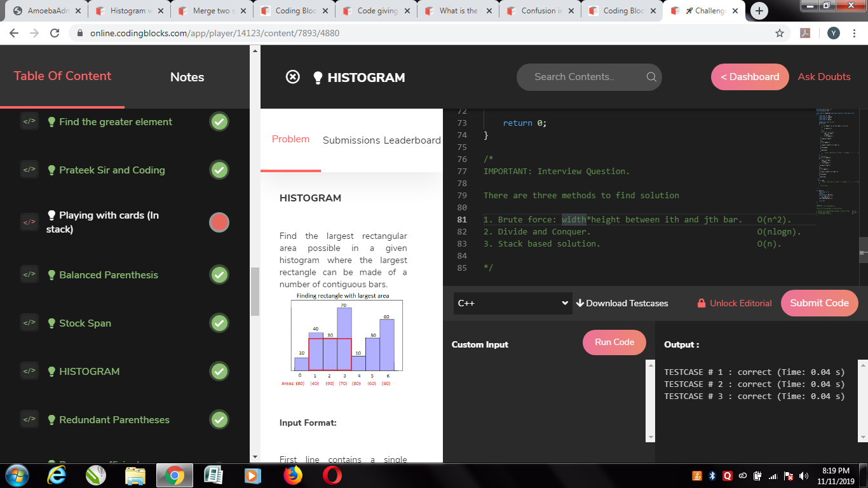Click the lock icon next to Unlock Editorial
Image resolution: width=868 pixels, height=488 pixels.
pyautogui.click(x=702, y=303)
